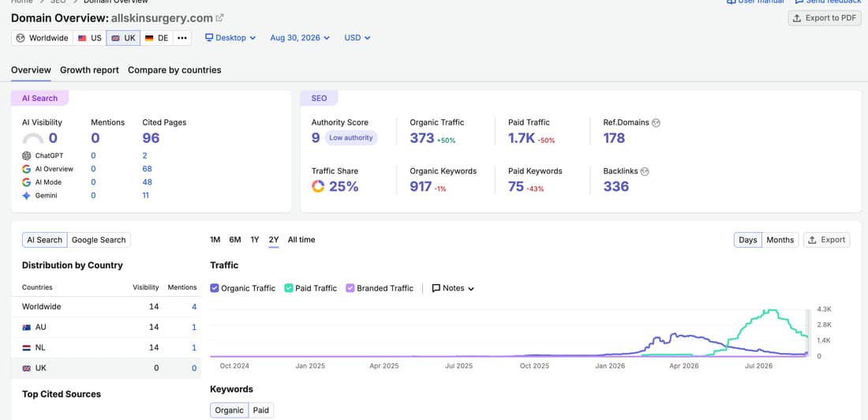Click the ChatGPT logo icon
The width and height of the screenshot is (868, 420).
pyautogui.click(x=27, y=156)
